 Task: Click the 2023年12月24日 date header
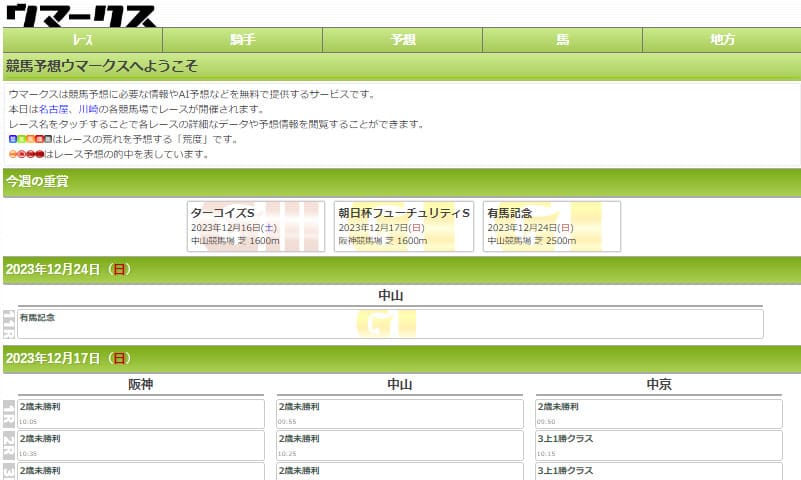click(x=402, y=270)
